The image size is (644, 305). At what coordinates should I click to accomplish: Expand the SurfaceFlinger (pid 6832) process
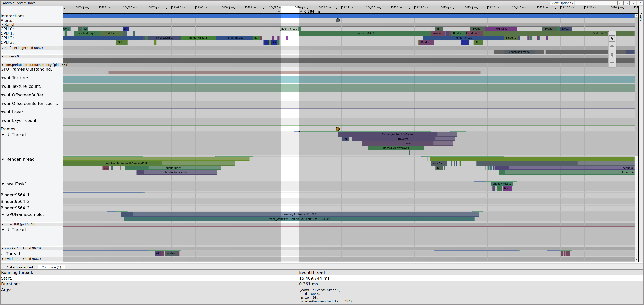[3, 48]
